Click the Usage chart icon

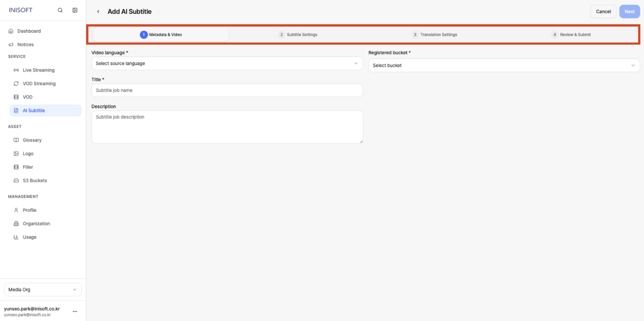[x=16, y=237]
